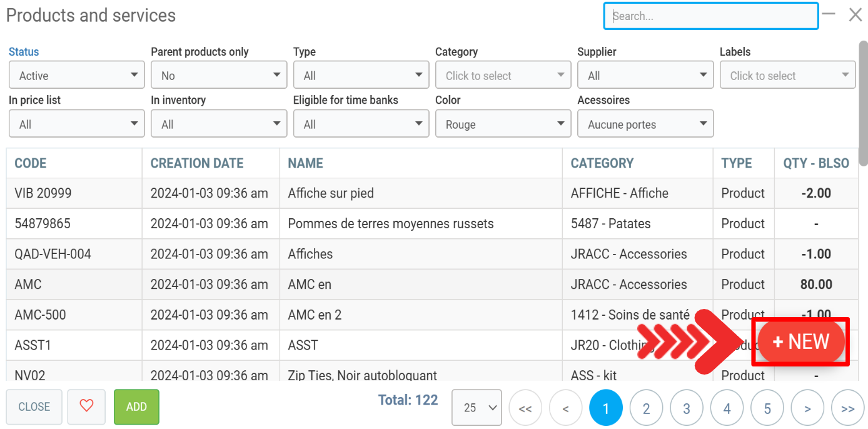
Task: Open the Status dropdown set to Active
Action: pos(74,76)
